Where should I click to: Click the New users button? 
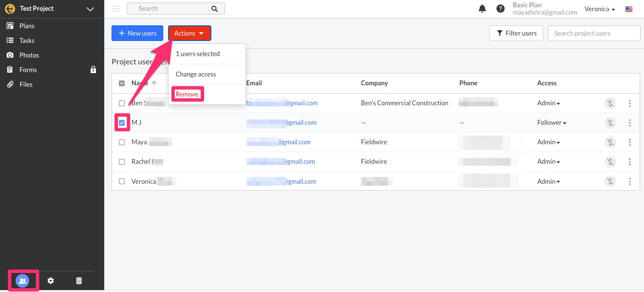click(x=137, y=33)
